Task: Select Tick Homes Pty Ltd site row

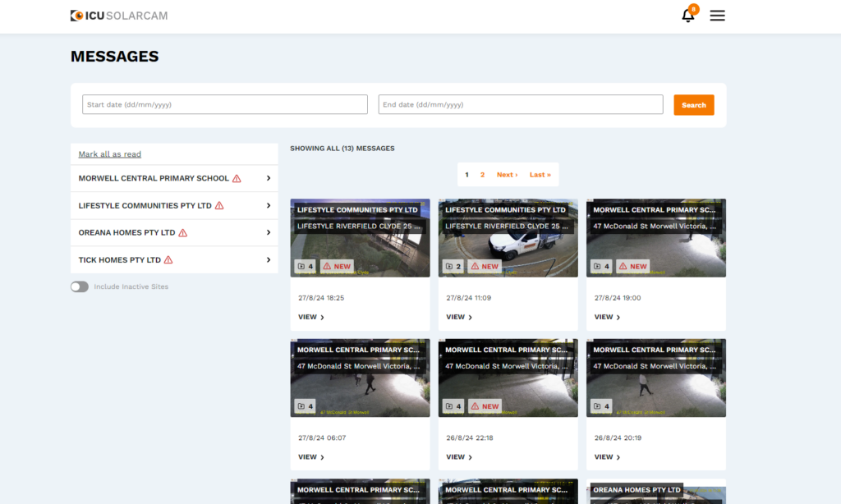Action: [174, 260]
